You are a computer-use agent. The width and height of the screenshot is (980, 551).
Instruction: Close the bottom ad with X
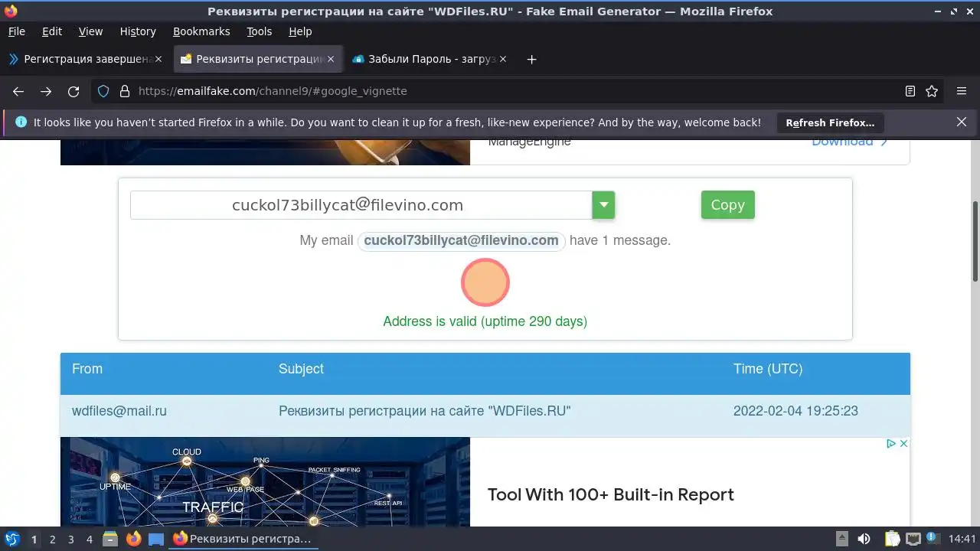coord(903,443)
